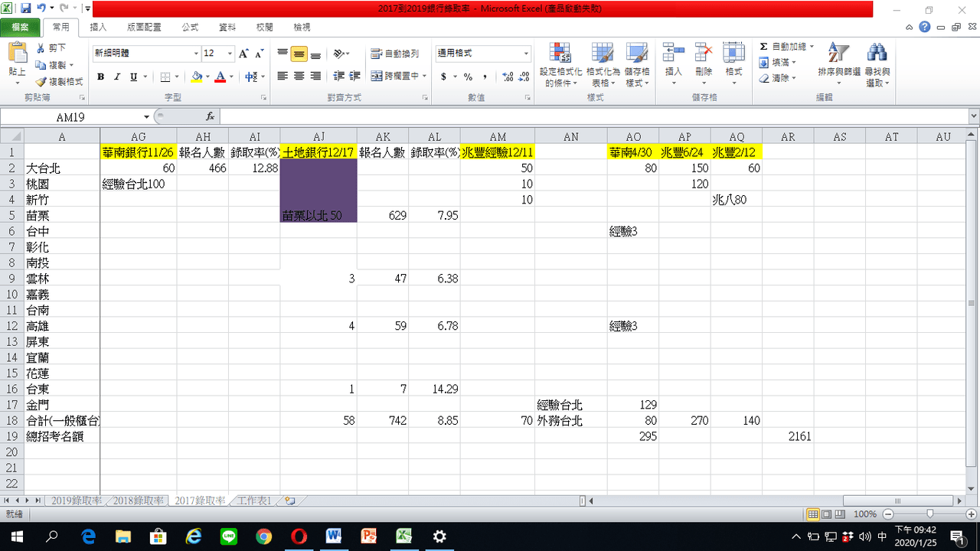Open 尋找與選取 find and select
Screen dimensions: 980x551
877,65
